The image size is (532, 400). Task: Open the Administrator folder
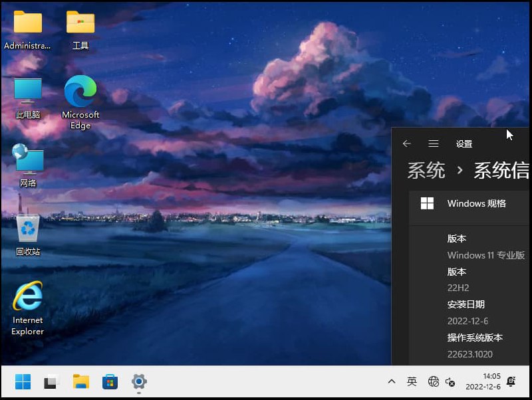pyautogui.click(x=27, y=22)
